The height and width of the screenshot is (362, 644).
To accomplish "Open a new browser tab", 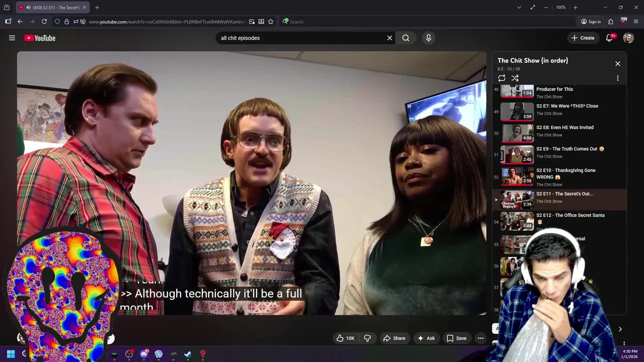I will tap(97, 8).
